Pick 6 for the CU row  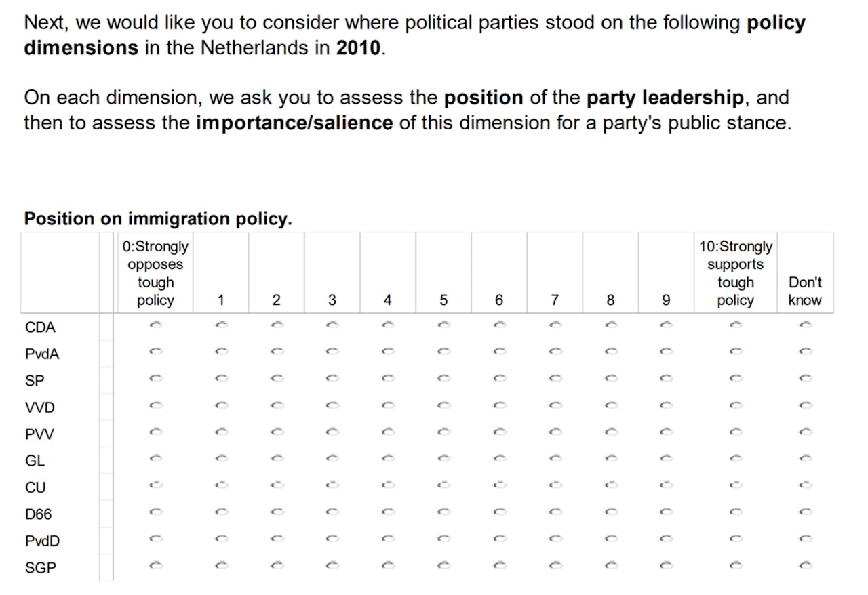pos(498,485)
